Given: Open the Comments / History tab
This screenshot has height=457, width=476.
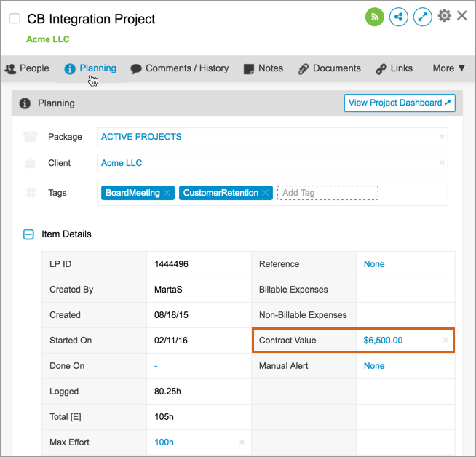Looking at the screenshot, I should click(179, 68).
